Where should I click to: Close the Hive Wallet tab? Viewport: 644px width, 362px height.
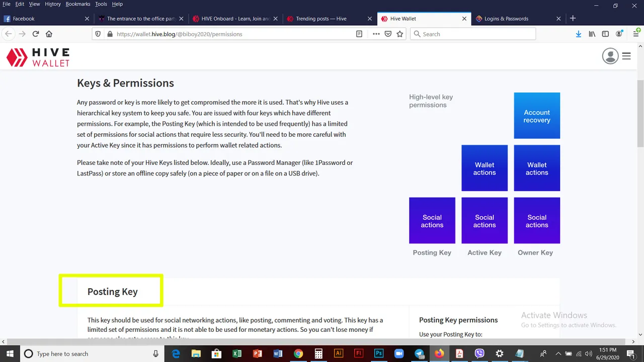click(x=464, y=19)
